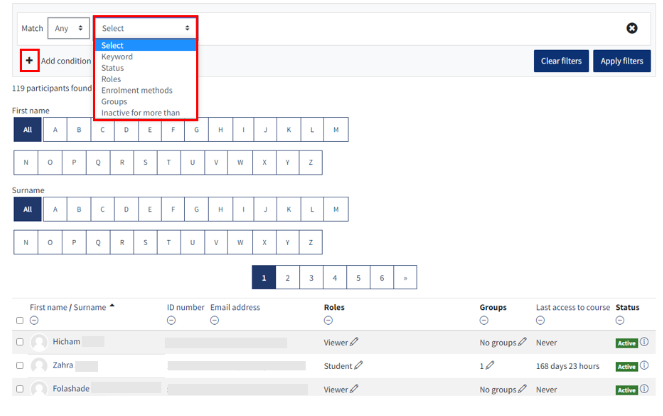Select the checkbox for Zahra
The image size is (663, 416).
[x=19, y=365]
